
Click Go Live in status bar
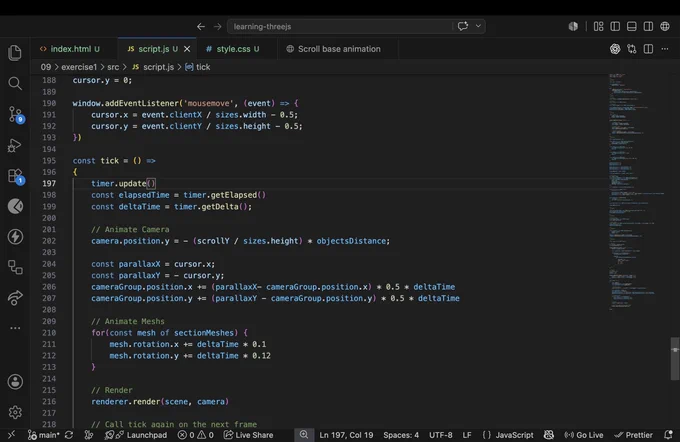(584, 435)
